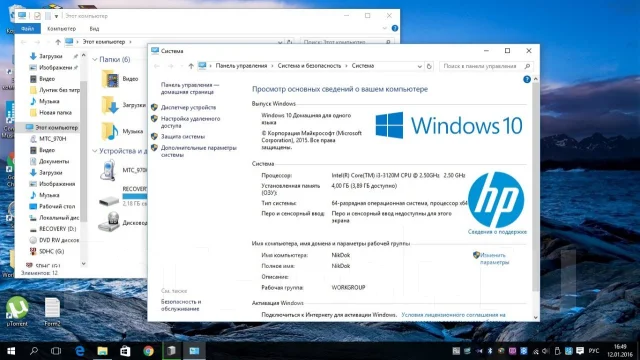Click the search field in control panel
The image size is (640, 360).
[x=485, y=66]
